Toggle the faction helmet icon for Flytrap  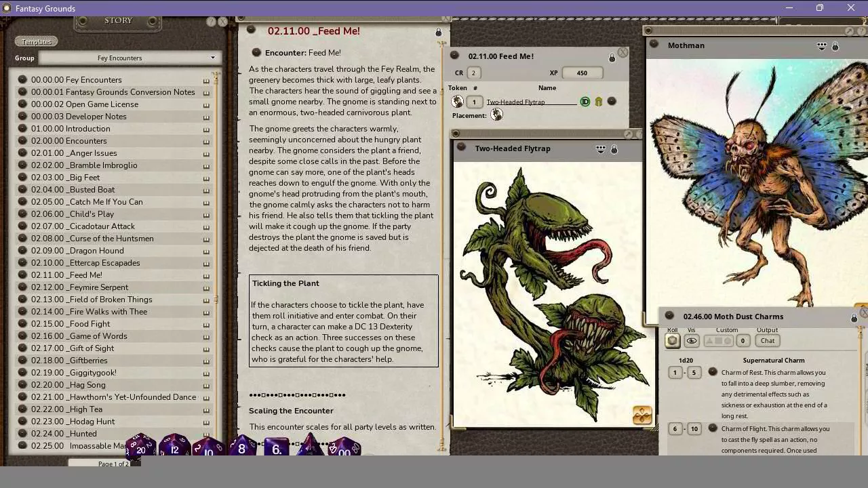click(598, 102)
